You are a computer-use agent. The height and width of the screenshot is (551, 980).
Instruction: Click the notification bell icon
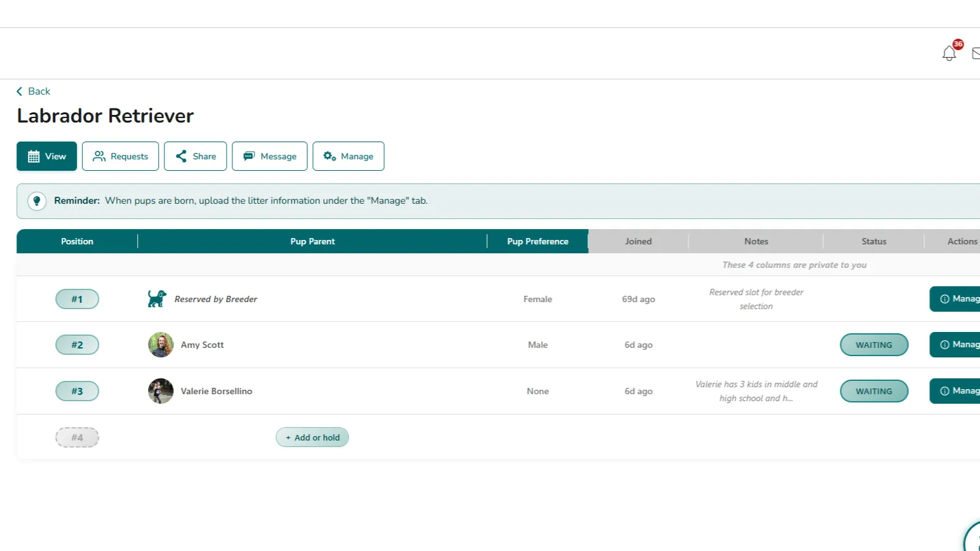point(949,53)
